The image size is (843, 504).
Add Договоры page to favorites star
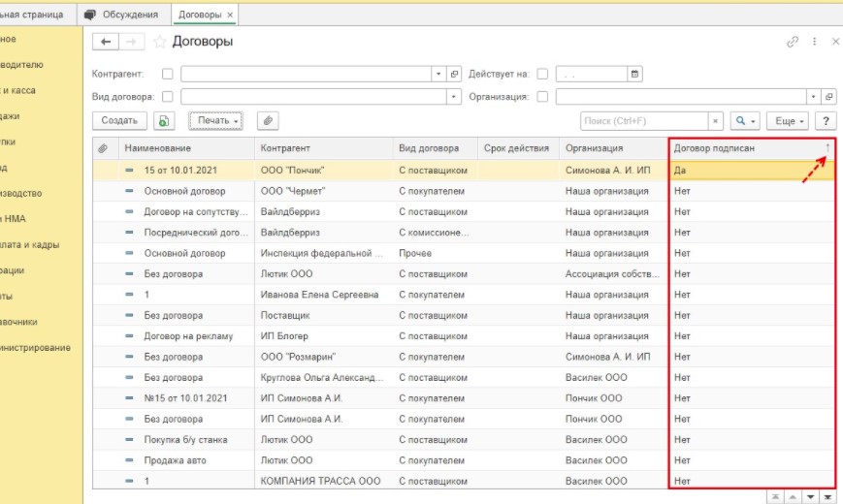click(x=160, y=42)
